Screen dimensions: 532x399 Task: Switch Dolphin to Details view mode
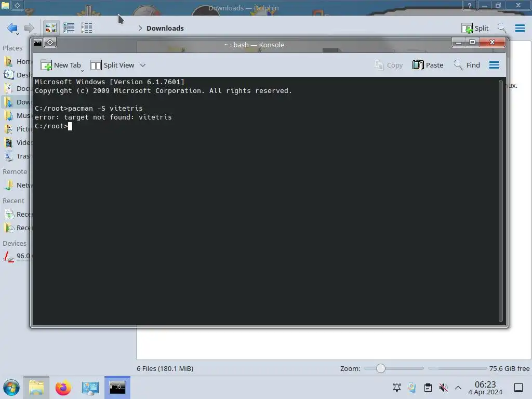tap(87, 28)
